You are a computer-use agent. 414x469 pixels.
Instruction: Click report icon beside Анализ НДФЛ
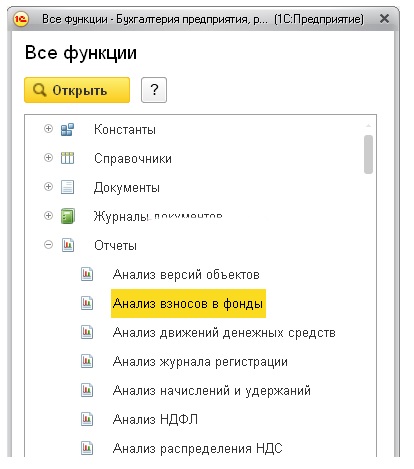tap(87, 419)
